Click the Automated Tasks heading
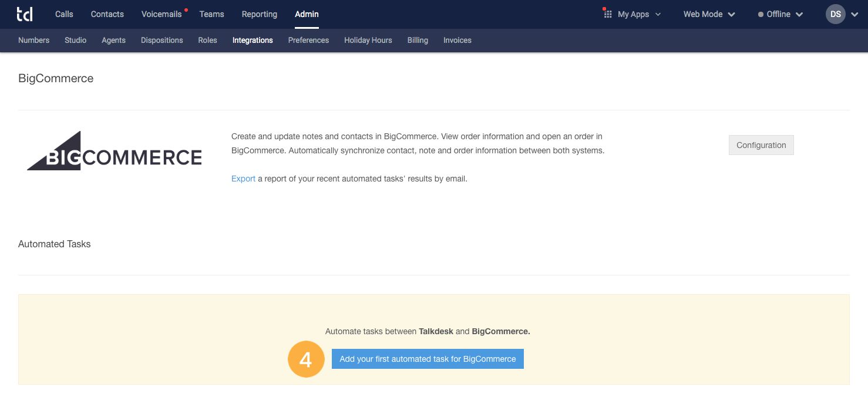Image resolution: width=868 pixels, height=407 pixels. coord(55,244)
